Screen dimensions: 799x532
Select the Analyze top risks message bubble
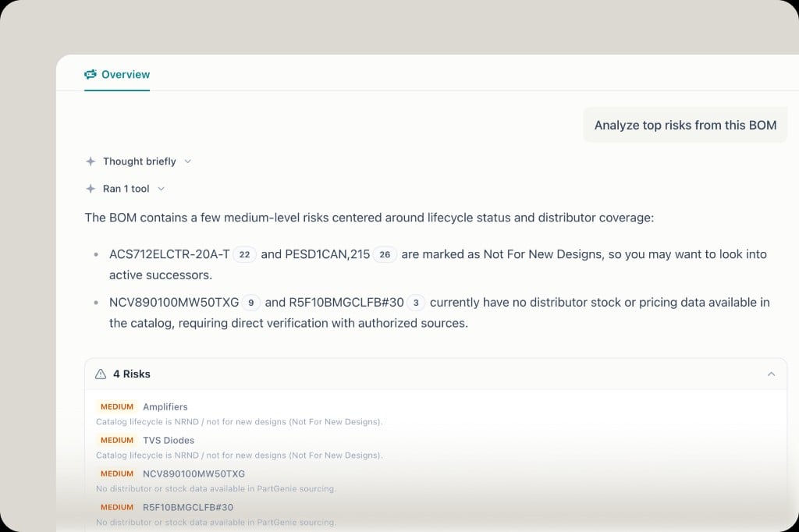coord(685,126)
